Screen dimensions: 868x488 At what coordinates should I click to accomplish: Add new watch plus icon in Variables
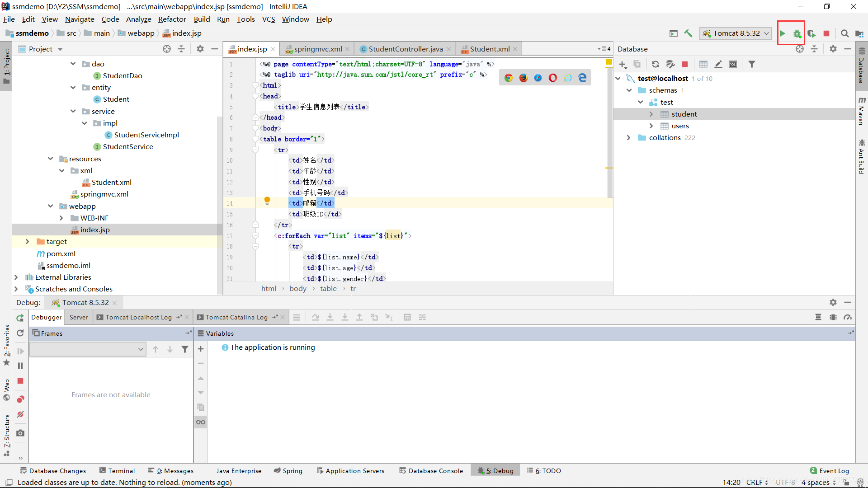[201, 349]
